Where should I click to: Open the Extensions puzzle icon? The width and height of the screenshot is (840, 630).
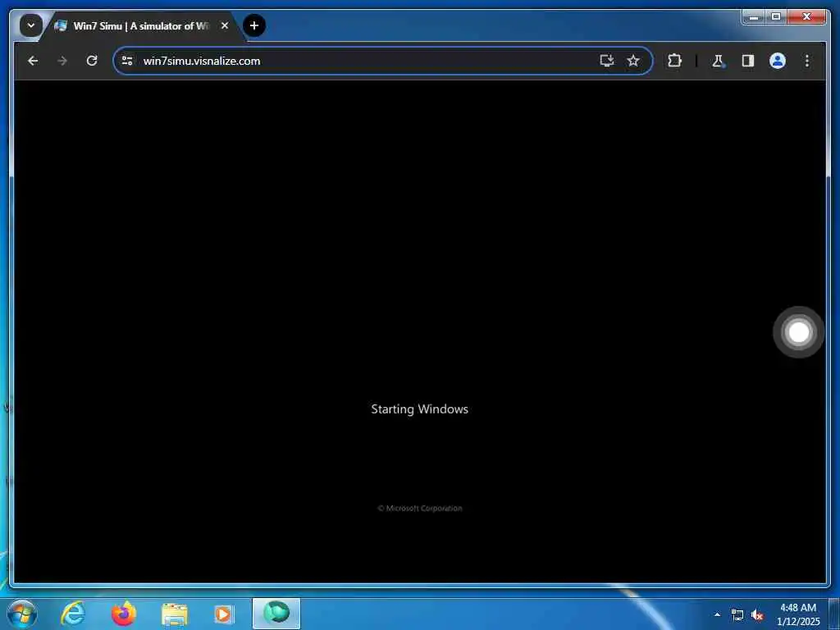coord(674,61)
